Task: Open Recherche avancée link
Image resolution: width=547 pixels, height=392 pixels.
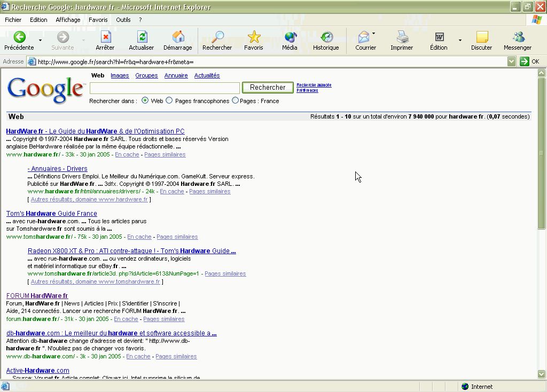Action: (314, 85)
